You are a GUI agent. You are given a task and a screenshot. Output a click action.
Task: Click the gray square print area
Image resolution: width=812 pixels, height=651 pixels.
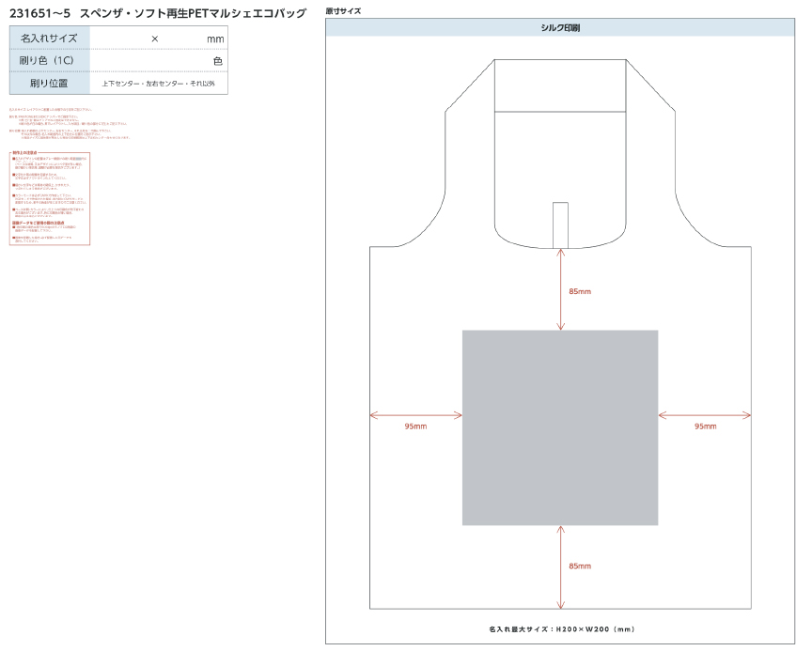[x=559, y=427]
